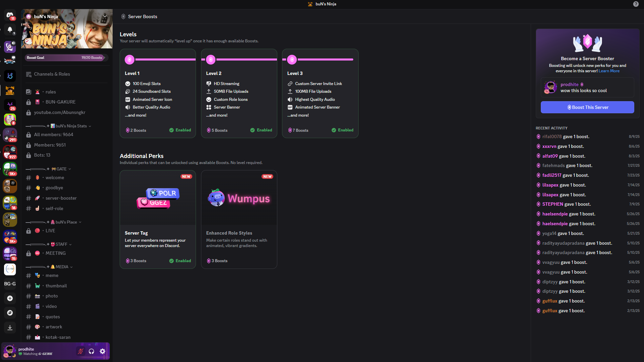The height and width of the screenshot is (362, 644).
Task: Toggle Deafen headphones icon
Action: pos(91,351)
